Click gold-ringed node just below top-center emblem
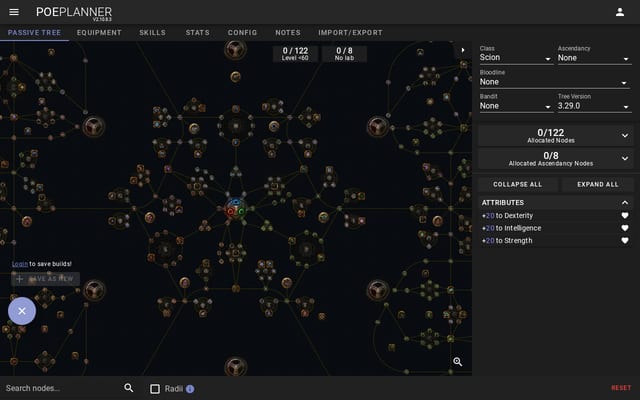The height and width of the screenshot is (400, 640). point(236,76)
